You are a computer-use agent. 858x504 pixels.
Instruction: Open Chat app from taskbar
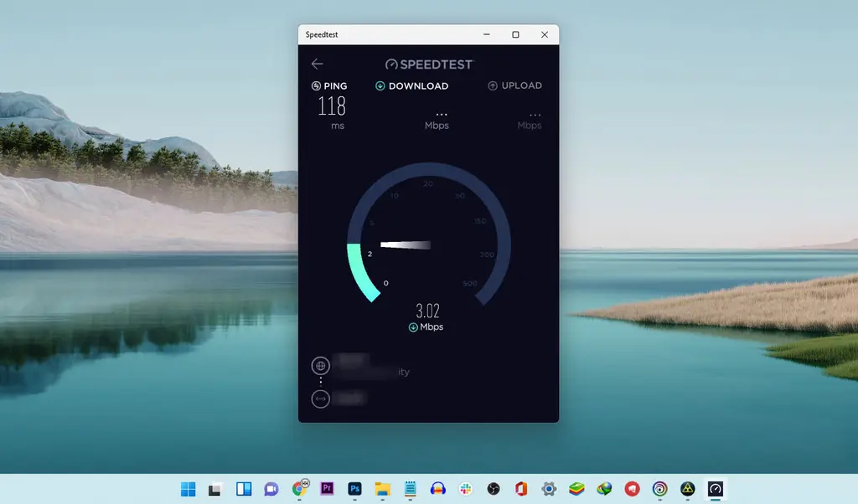coord(271,489)
